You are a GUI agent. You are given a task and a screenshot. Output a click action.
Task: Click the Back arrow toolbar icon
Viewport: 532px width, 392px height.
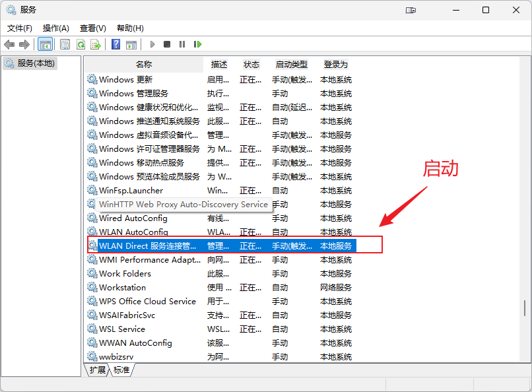9,44
